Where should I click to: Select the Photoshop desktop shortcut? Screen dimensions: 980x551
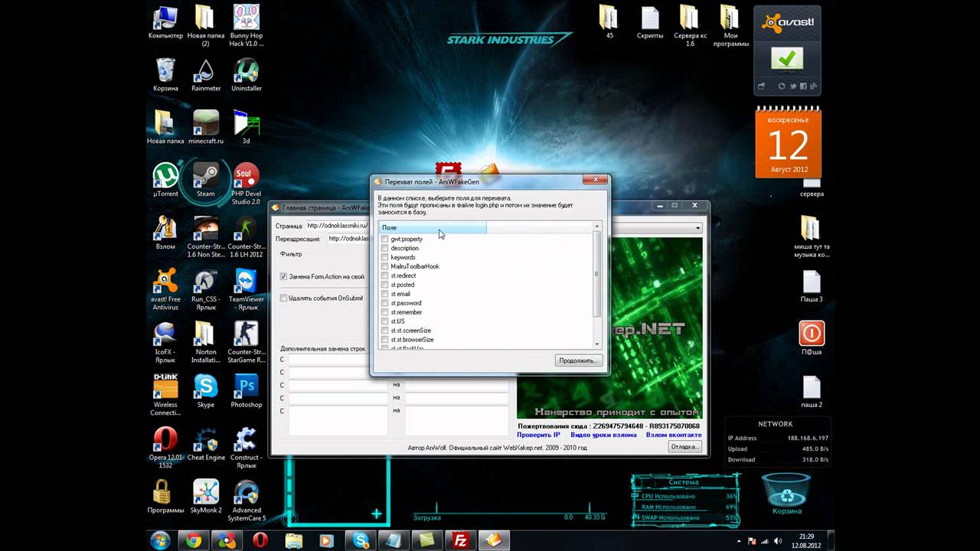click(246, 391)
